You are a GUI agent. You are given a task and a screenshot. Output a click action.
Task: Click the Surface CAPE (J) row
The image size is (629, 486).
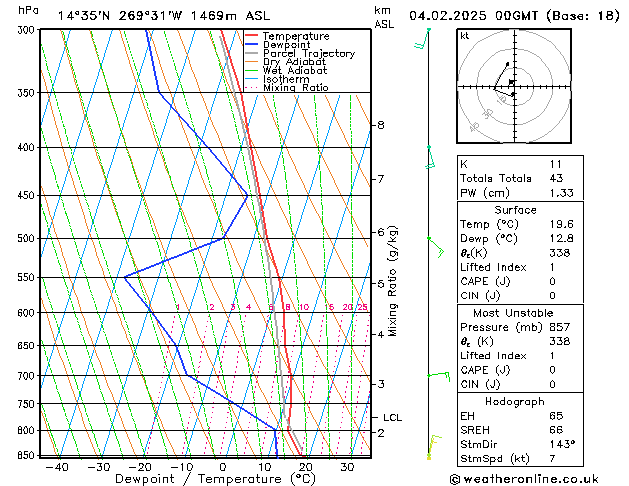click(520, 281)
